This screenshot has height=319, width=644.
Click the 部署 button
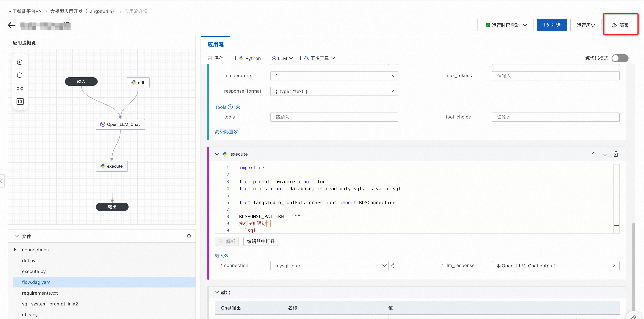pos(620,25)
